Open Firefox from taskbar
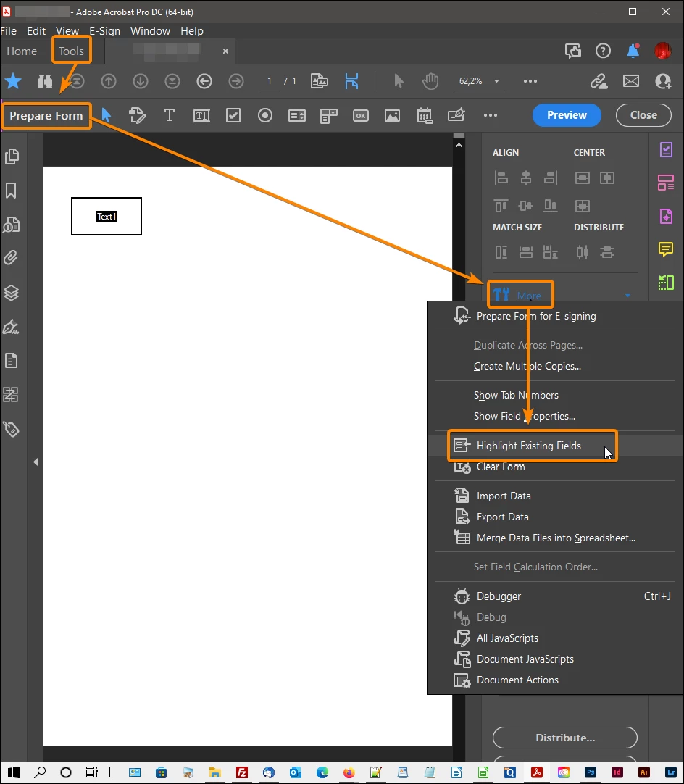 pyautogui.click(x=349, y=772)
